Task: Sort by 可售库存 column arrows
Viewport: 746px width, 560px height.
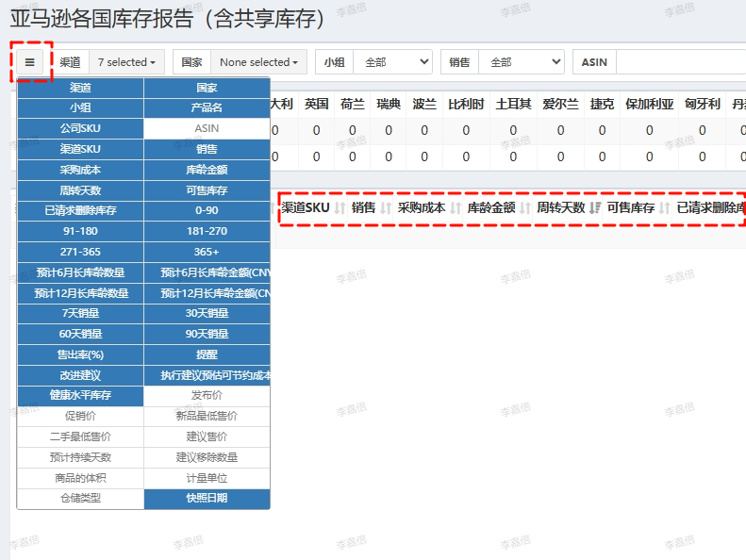Action: coord(665,208)
